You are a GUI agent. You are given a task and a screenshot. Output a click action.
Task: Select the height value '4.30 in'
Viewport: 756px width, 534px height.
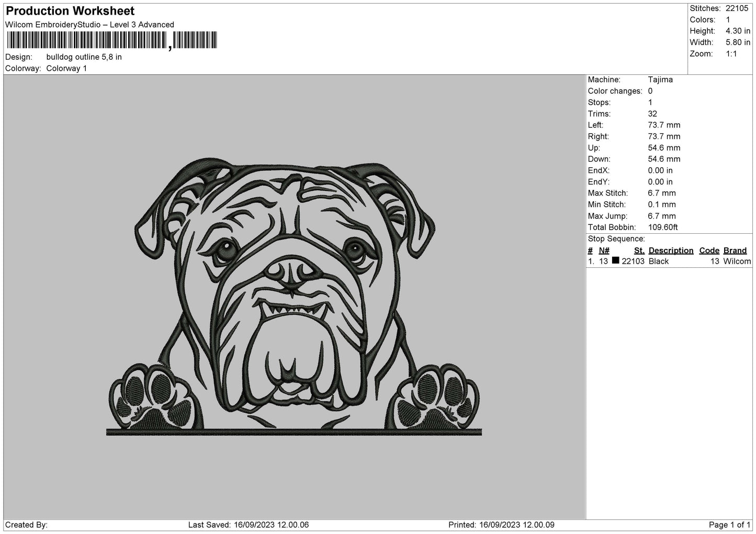tap(738, 31)
